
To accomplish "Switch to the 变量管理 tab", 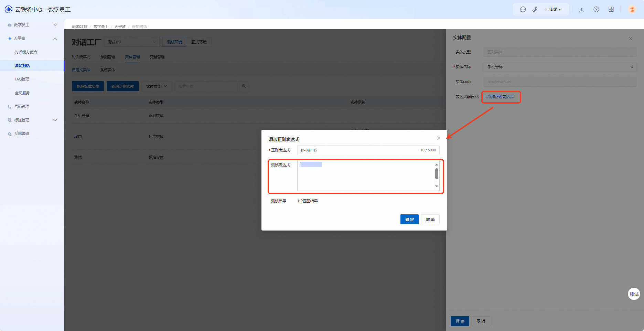I will click(157, 57).
